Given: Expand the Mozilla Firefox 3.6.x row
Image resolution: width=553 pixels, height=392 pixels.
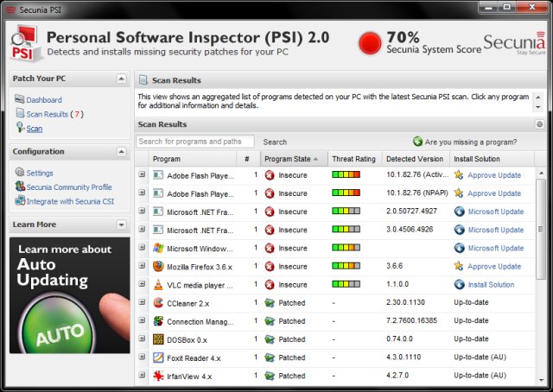Looking at the screenshot, I should 142,265.
